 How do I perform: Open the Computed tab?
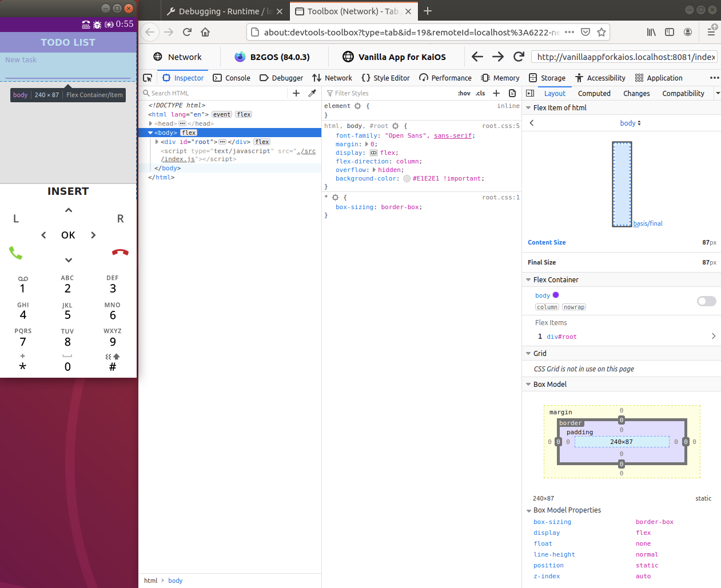[x=594, y=93]
